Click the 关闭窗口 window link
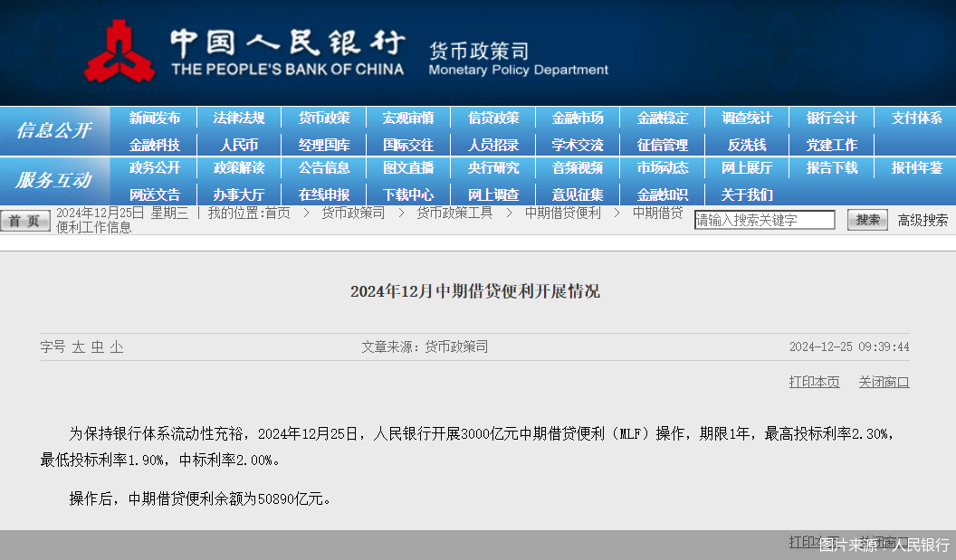This screenshot has width=956, height=560. 884,381
